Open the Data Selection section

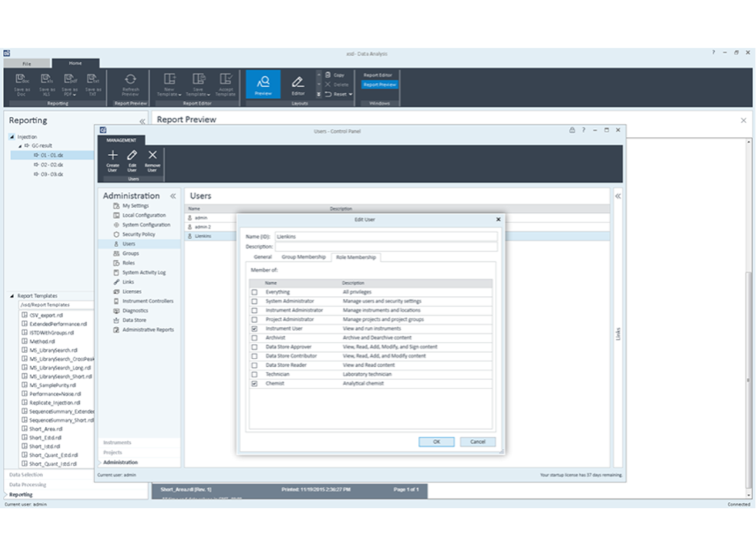[26, 475]
